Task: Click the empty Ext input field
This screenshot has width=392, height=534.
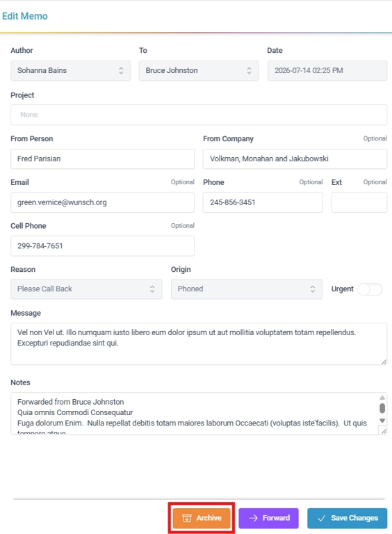Action: click(359, 202)
